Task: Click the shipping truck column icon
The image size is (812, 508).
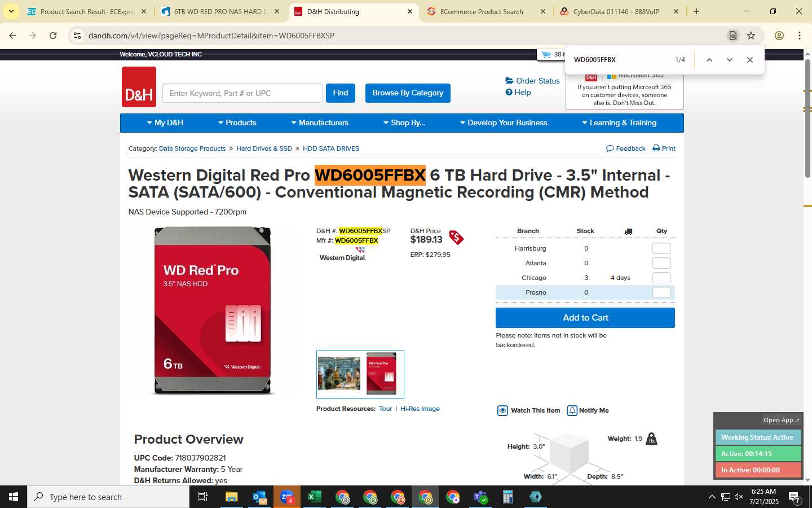Action: 628,231
